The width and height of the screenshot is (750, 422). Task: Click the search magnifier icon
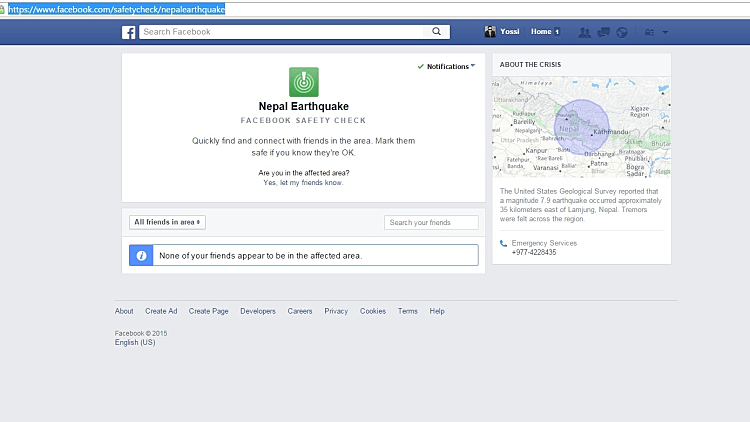coord(437,32)
